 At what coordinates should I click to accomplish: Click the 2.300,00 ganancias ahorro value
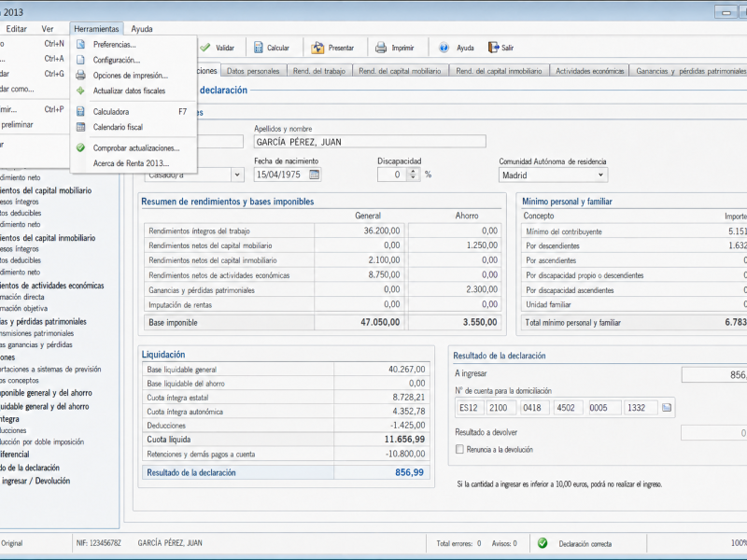click(482, 289)
